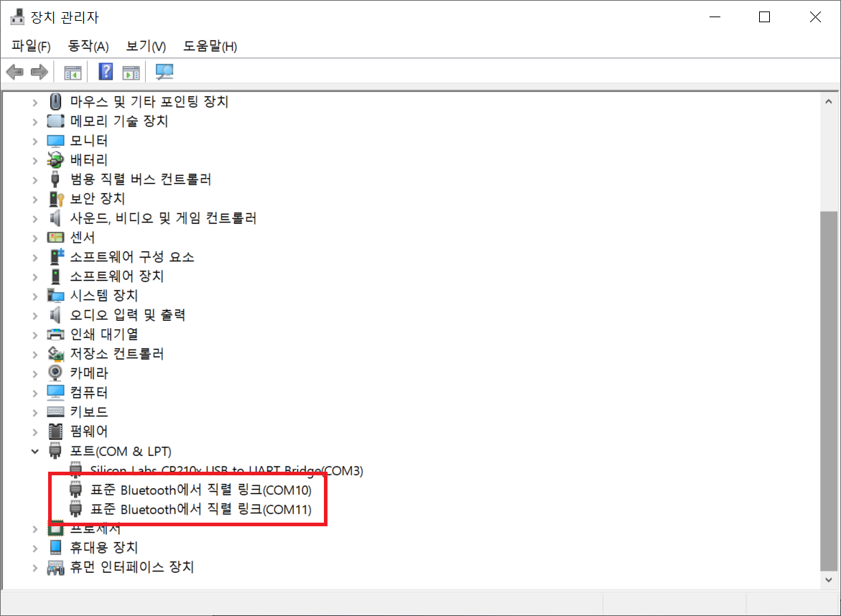Click the scrollbar down arrow

point(829,579)
